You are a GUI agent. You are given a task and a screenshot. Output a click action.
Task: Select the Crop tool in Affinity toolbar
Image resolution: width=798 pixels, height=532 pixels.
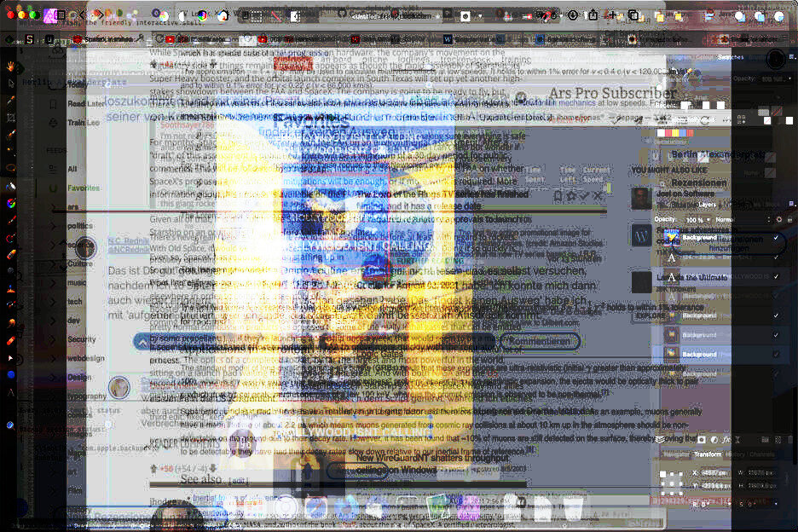[11, 118]
